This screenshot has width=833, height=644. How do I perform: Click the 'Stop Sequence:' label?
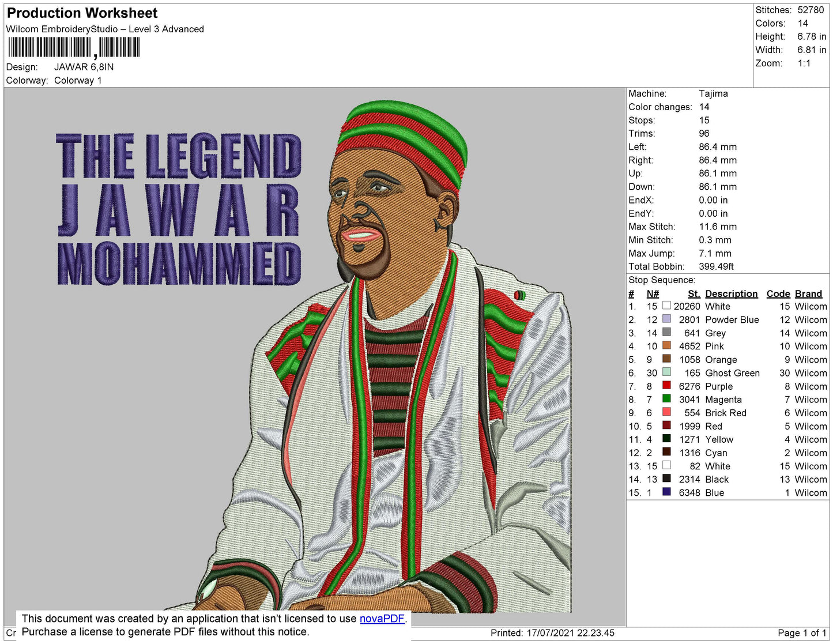click(662, 280)
